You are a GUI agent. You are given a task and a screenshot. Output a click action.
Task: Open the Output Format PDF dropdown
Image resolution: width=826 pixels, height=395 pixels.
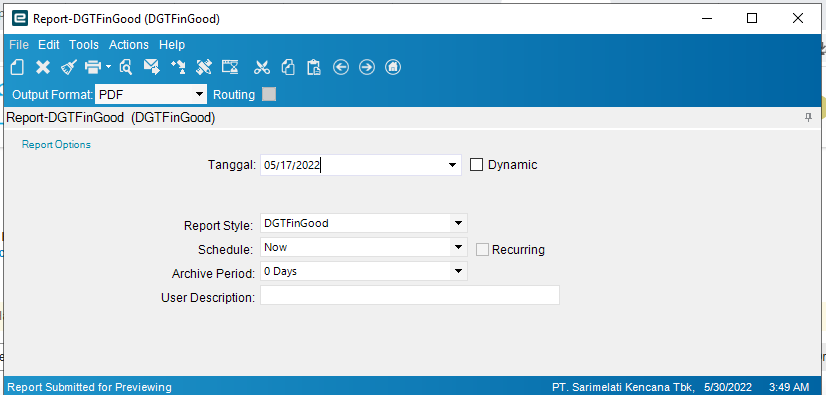pyautogui.click(x=151, y=95)
